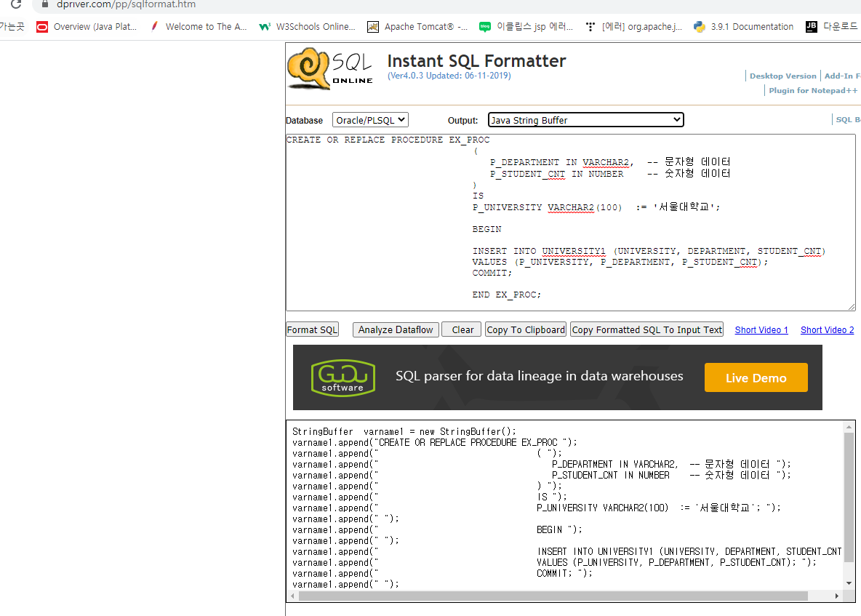Image resolution: width=861 pixels, height=616 pixels.
Task: Open the Short Video 1 link
Action: [x=761, y=330]
